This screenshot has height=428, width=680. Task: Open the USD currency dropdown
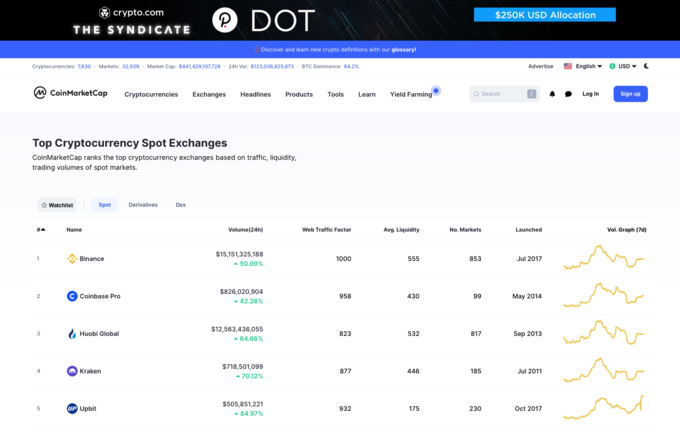[627, 66]
